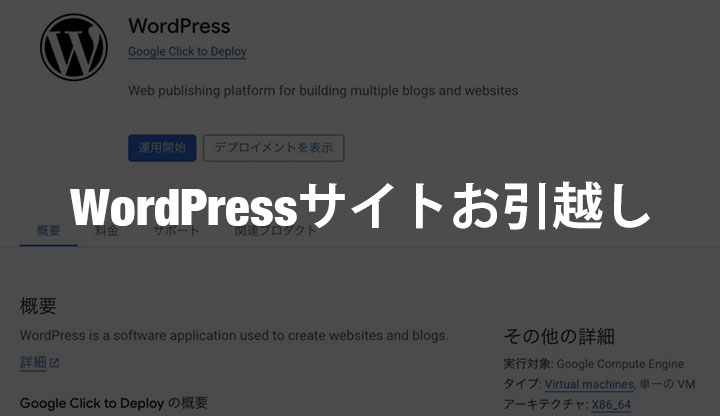Viewport: 720px width, 416px height.
Task: Click the 'Google Click to Deploy の概要' heading
Action: tap(114, 403)
